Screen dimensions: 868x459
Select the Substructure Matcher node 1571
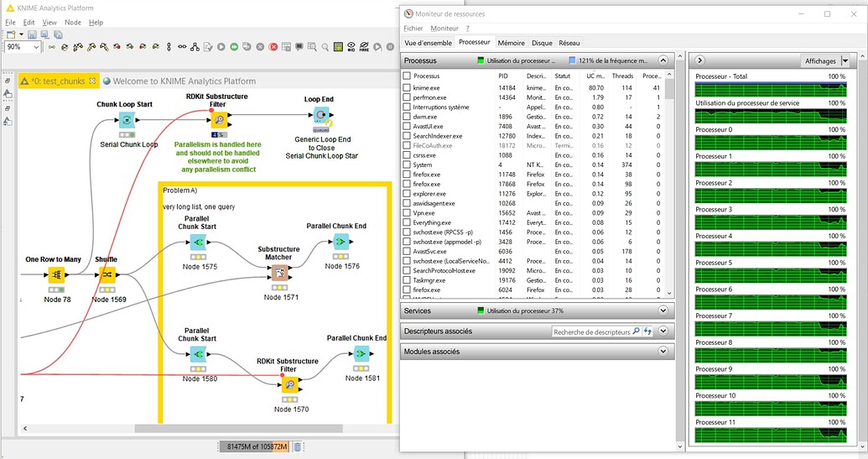[279, 273]
